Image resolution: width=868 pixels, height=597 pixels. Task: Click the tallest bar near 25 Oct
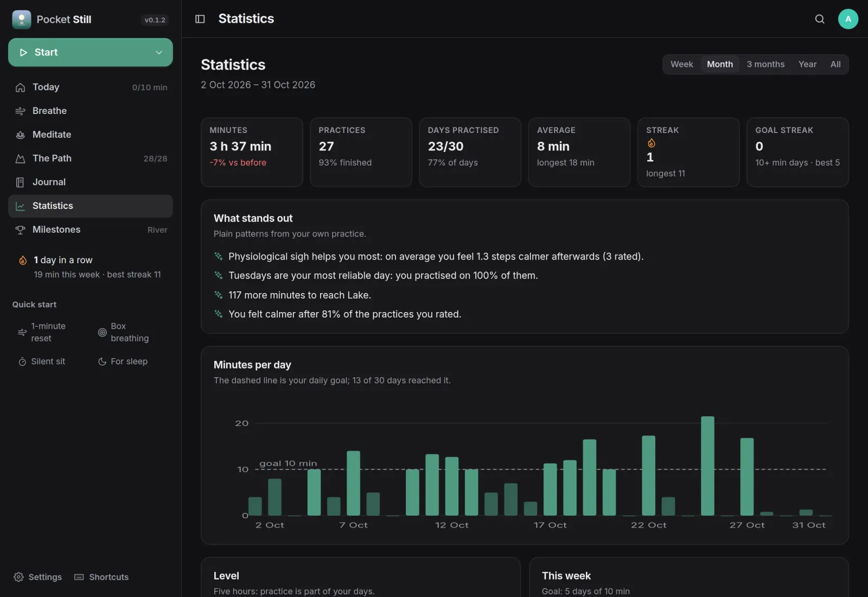tap(707, 466)
